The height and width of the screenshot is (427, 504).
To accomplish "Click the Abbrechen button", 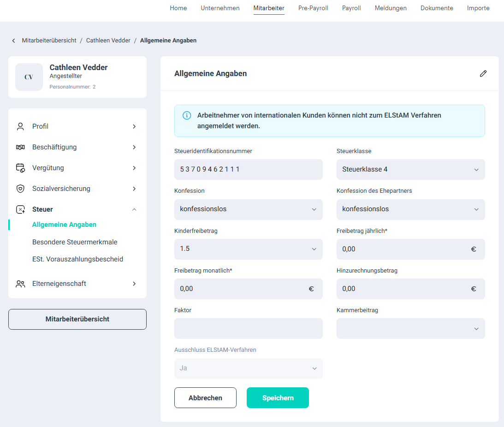I will [x=205, y=397].
